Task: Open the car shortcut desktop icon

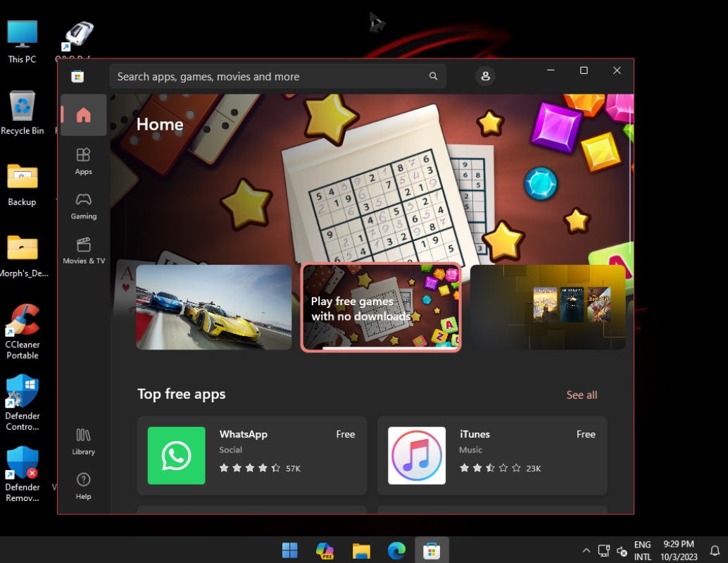Action: click(x=79, y=36)
